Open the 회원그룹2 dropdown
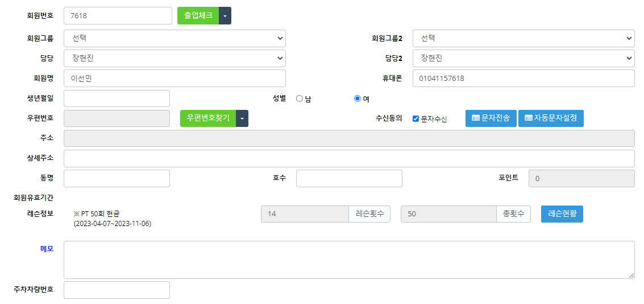The height and width of the screenshot is (304, 644). tap(523, 38)
